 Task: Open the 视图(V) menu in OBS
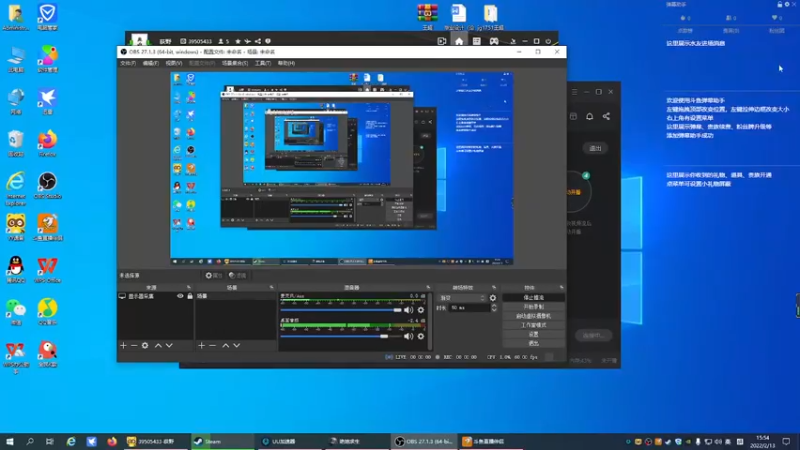coord(173,63)
